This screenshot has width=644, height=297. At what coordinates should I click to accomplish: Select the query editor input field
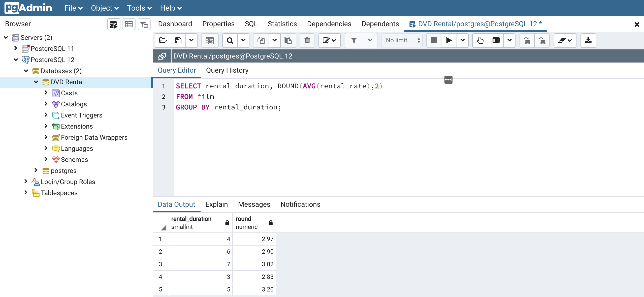tap(308, 138)
